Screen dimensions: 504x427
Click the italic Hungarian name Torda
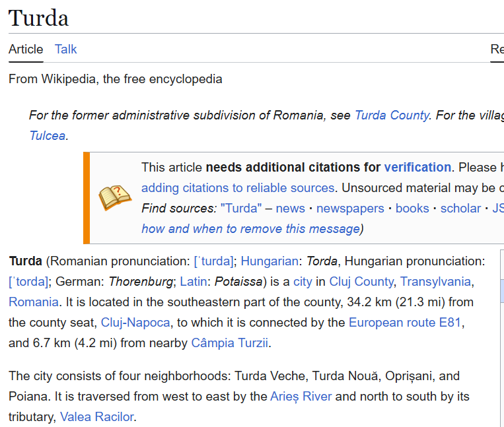[322, 261]
